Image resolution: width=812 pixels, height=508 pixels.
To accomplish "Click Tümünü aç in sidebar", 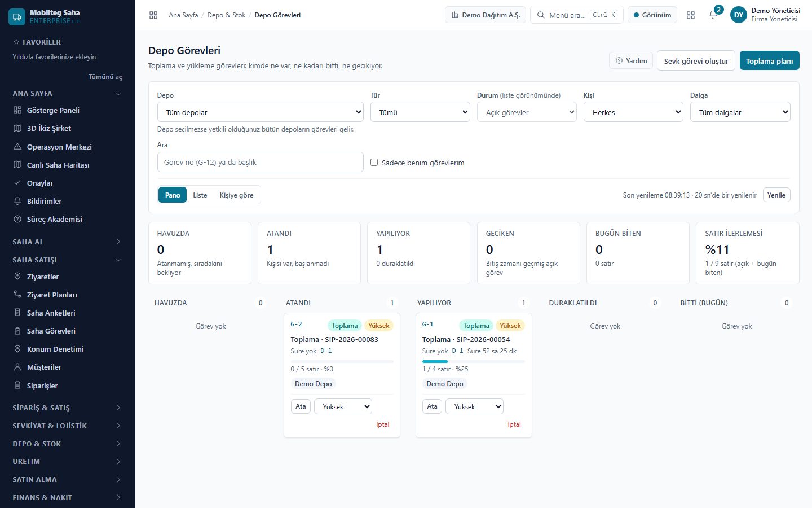I will [105, 76].
